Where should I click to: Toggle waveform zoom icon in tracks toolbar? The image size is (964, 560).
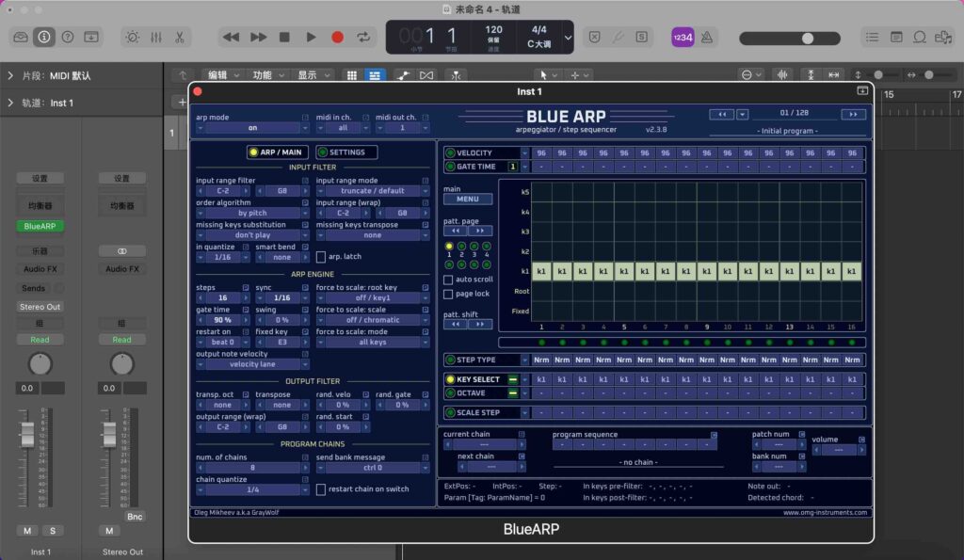click(782, 75)
